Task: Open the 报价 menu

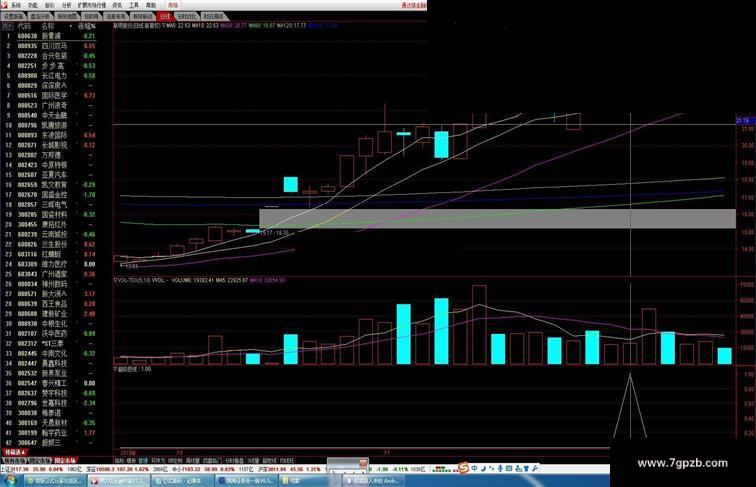Action: coord(50,5)
